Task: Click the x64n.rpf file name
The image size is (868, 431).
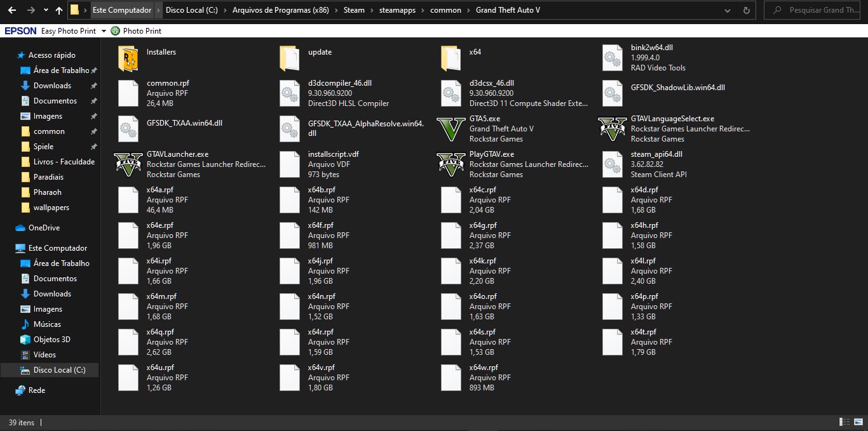Action: (322, 296)
